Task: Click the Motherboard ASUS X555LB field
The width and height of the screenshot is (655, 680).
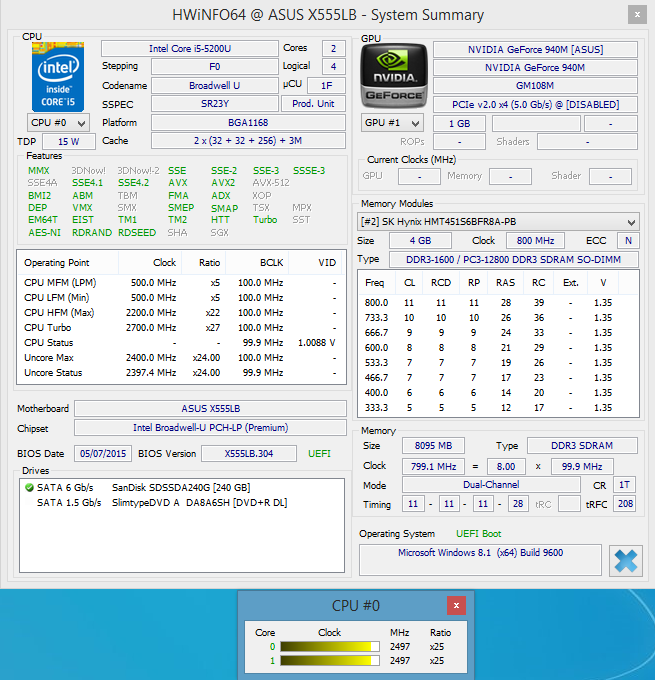Action: click(x=210, y=409)
